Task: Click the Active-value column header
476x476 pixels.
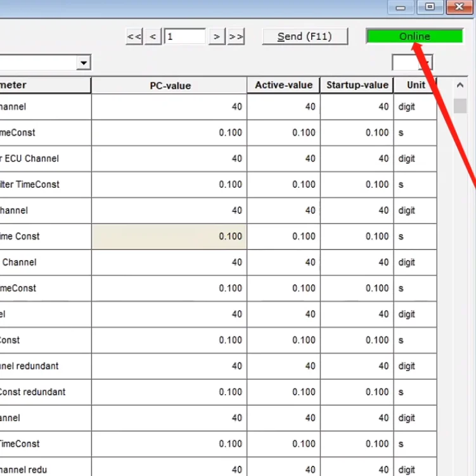Action: (x=284, y=85)
